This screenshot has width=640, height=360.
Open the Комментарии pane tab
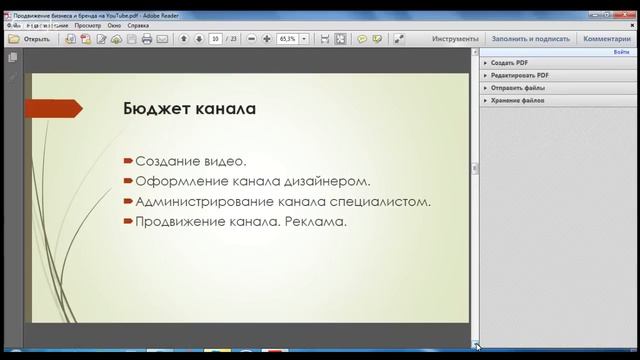tap(607, 39)
